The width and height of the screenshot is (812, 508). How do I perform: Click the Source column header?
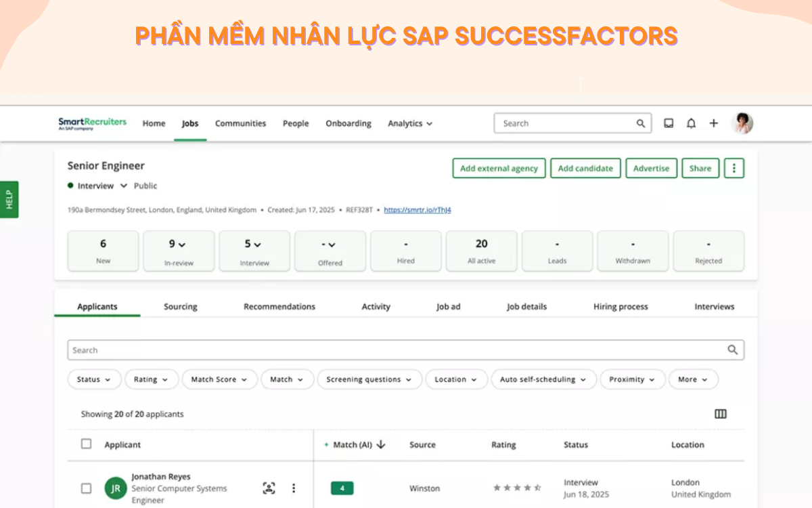click(x=422, y=445)
